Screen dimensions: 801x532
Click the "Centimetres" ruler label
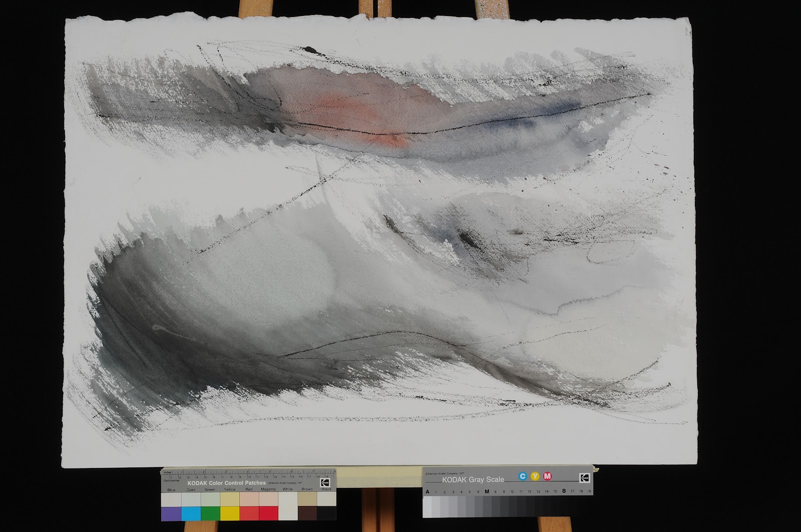pyautogui.click(x=171, y=480)
